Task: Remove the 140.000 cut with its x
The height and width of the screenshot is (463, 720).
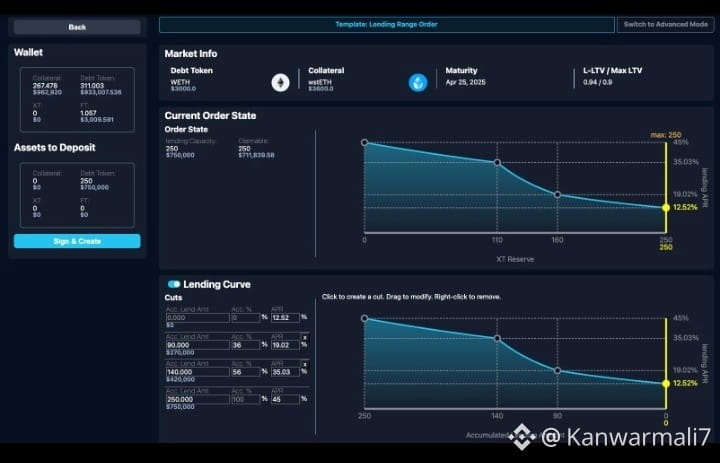Action: click(x=305, y=365)
